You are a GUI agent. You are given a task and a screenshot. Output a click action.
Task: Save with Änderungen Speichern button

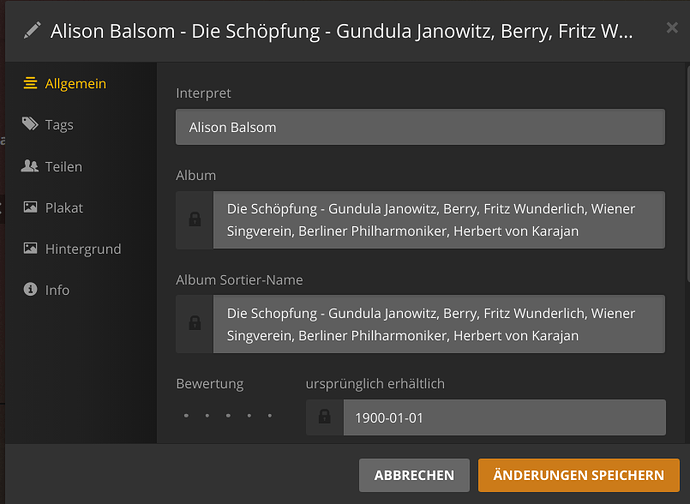[578, 475]
